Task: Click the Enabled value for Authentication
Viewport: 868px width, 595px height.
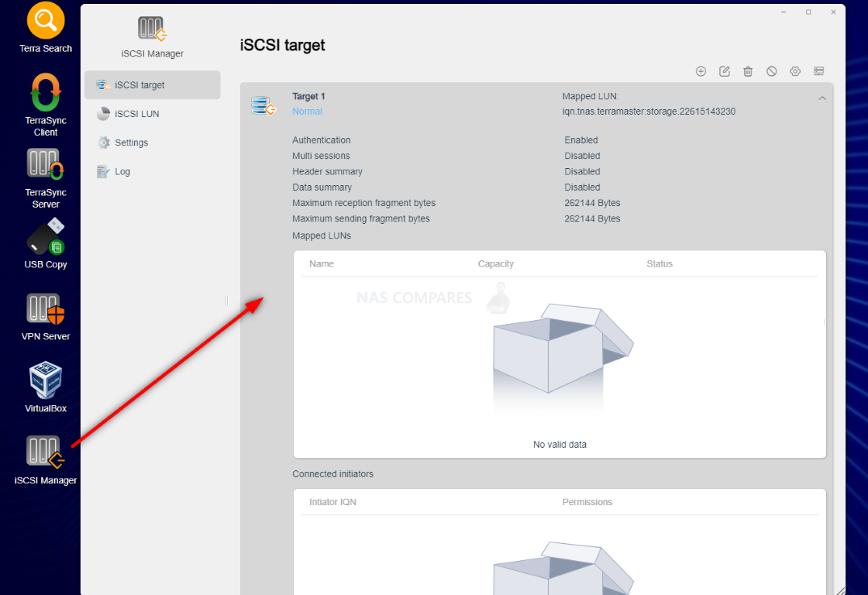Action: [580, 140]
